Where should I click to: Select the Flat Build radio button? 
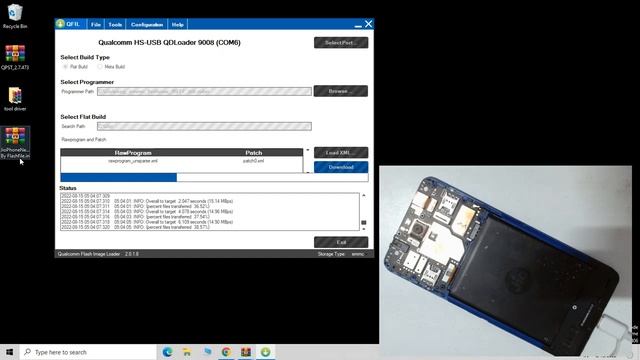66,67
